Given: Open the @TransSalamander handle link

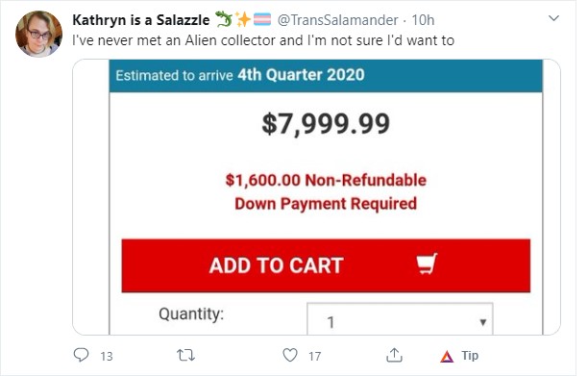Looking at the screenshot, I should pos(337,20).
